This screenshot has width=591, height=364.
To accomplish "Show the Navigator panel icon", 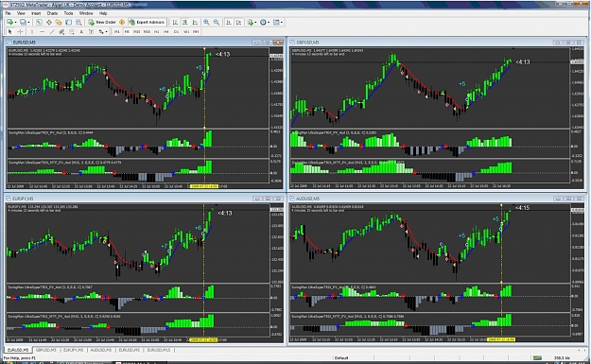I will 59,23.
